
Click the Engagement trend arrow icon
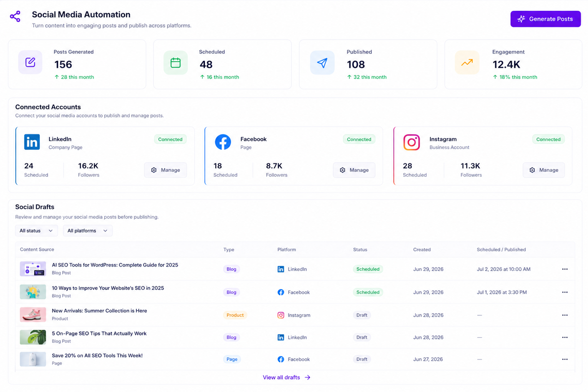point(467,62)
